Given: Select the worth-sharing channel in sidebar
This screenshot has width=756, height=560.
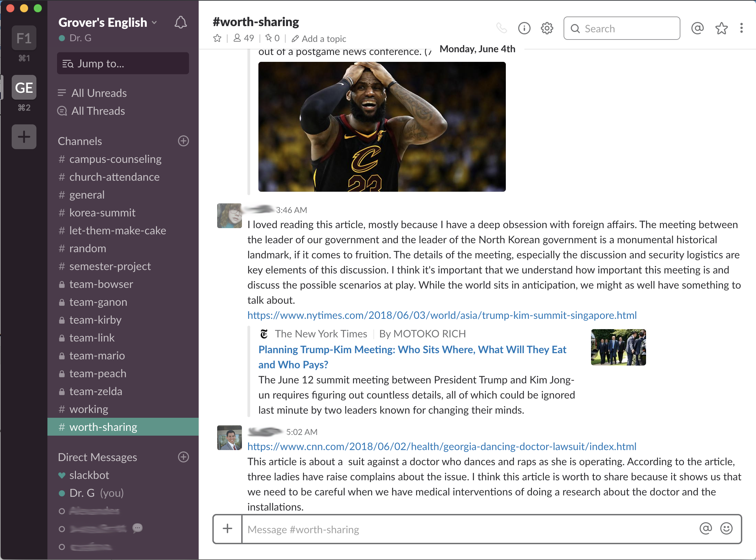Looking at the screenshot, I should click(x=123, y=427).
